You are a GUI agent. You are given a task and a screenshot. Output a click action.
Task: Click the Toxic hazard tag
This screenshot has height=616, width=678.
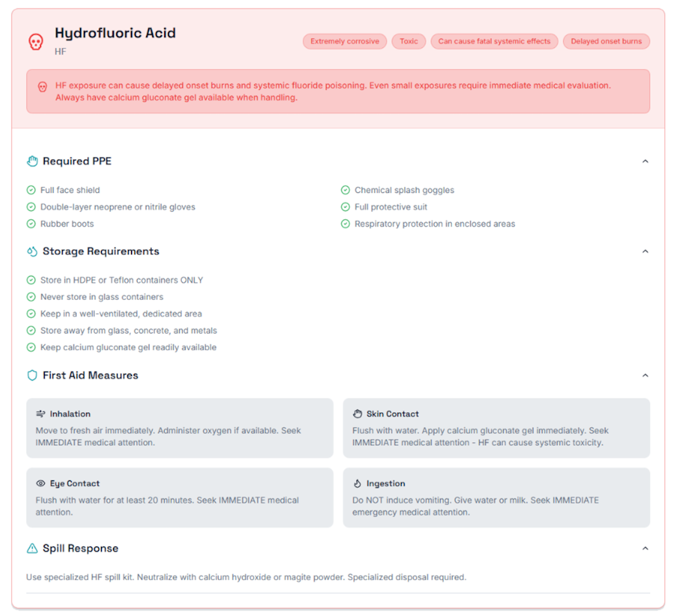[409, 42]
